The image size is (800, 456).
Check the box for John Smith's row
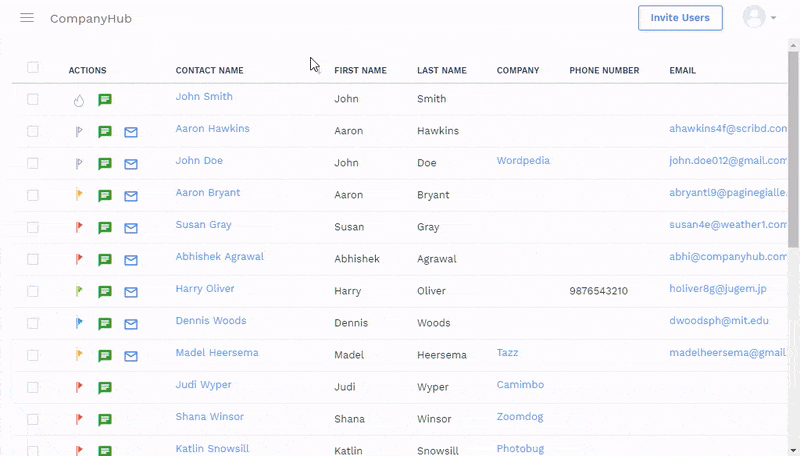pos(33,99)
